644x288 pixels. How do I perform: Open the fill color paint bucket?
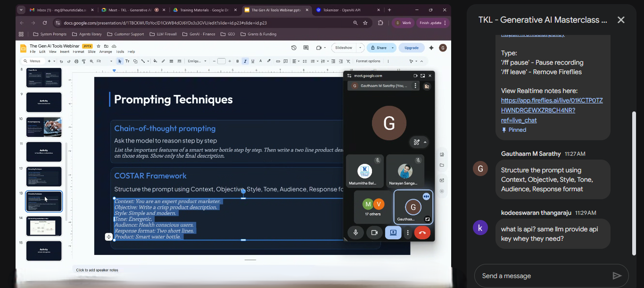click(x=155, y=61)
